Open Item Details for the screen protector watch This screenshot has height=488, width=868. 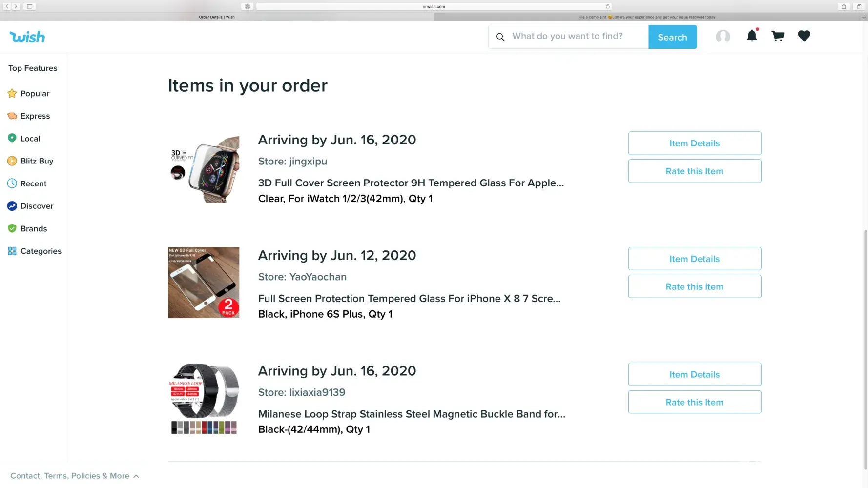tap(694, 143)
